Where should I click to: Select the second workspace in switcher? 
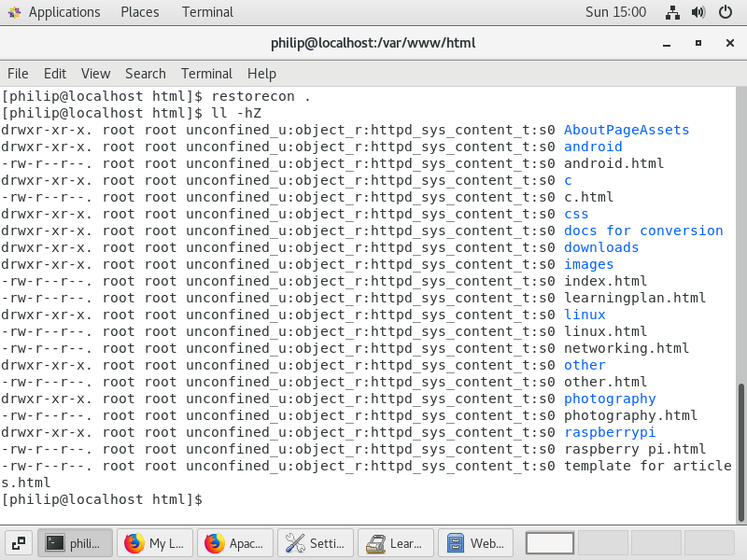(602, 543)
